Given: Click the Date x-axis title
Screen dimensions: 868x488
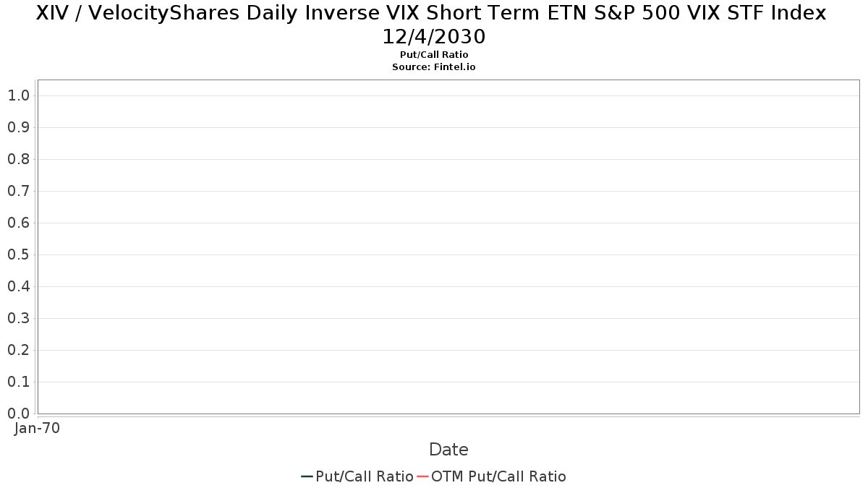Looking at the screenshot, I should (448, 450).
